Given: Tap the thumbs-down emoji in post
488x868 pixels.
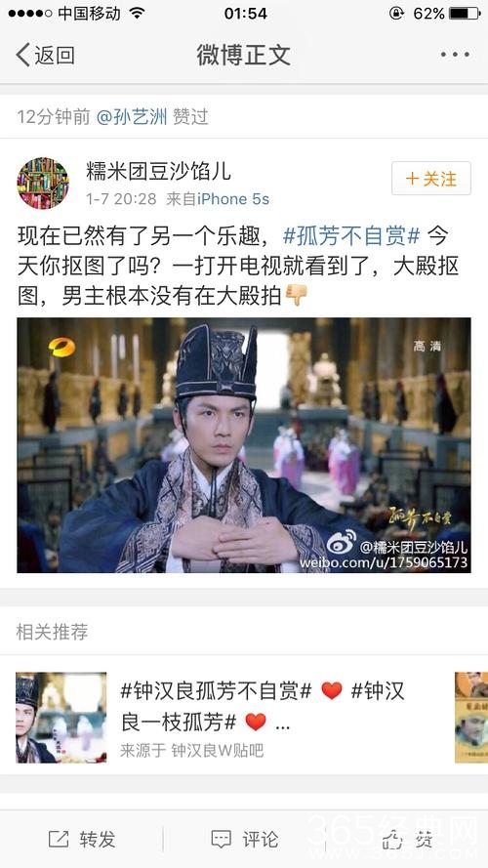Looking at the screenshot, I should pos(297,295).
